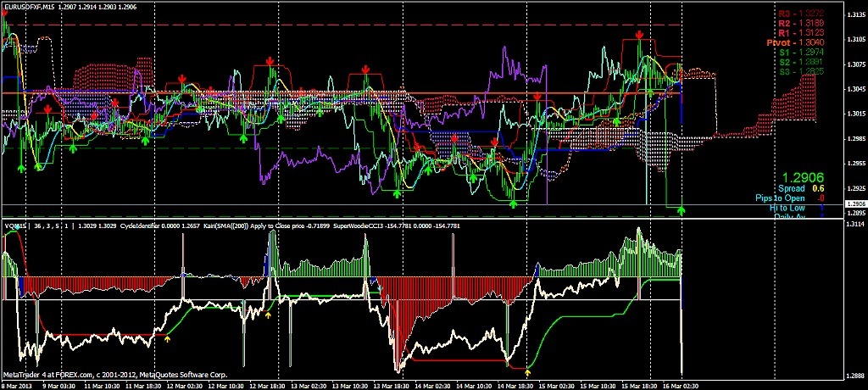Click the red sell arrow at chart's highest peak

pyautogui.click(x=639, y=35)
